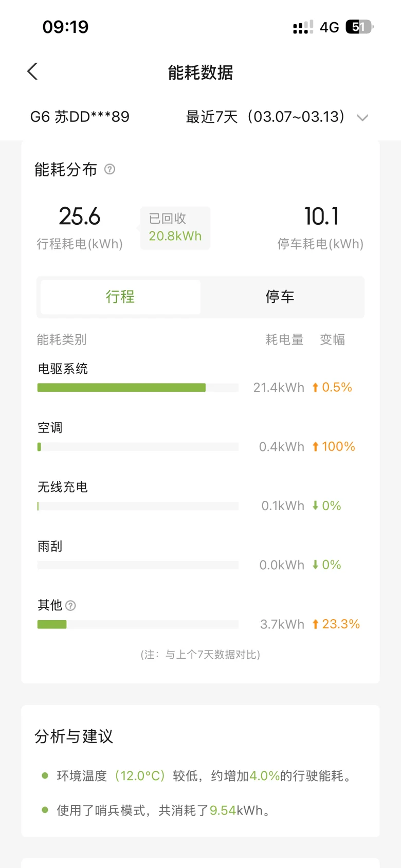Tap the 12.0°C ambient temperature text
Image resolution: width=401 pixels, height=868 pixels.
point(139,775)
